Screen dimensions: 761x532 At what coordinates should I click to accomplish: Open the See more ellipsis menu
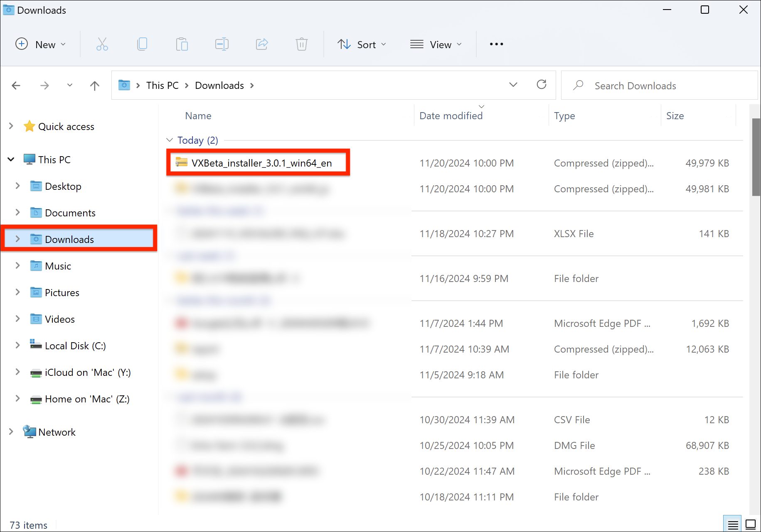point(496,44)
